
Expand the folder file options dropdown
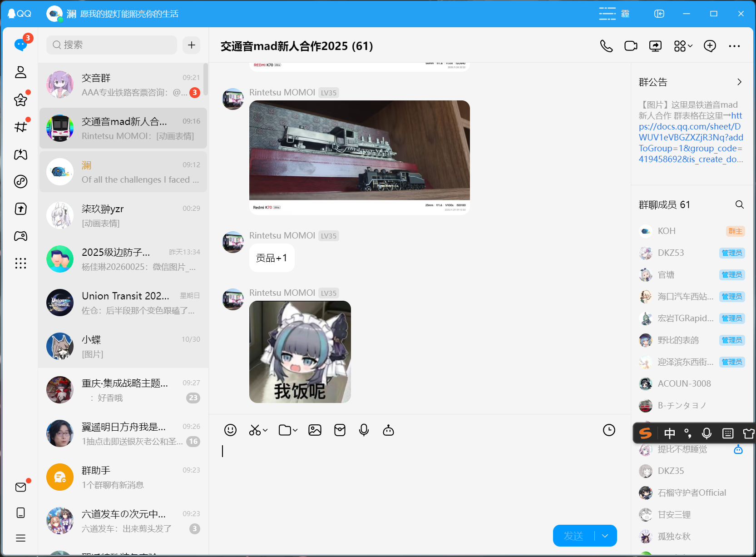295,430
